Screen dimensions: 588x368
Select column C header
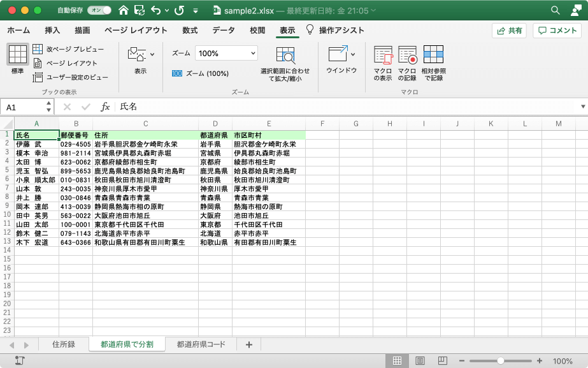tap(145, 124)
